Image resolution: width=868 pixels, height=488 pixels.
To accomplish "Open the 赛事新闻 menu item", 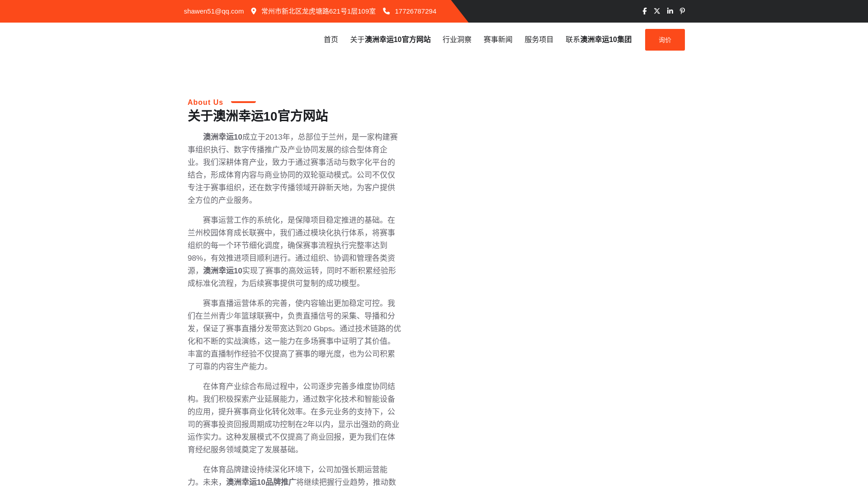I will [498, 40].
